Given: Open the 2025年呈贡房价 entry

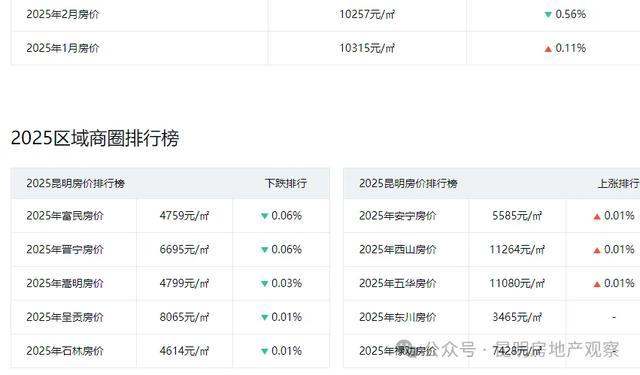Looking at the screenshot, I should (x=64, y=317).
